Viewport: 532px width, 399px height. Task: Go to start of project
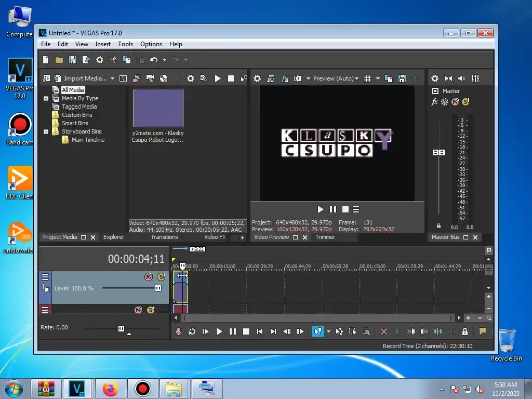click(x=260, y=331)
